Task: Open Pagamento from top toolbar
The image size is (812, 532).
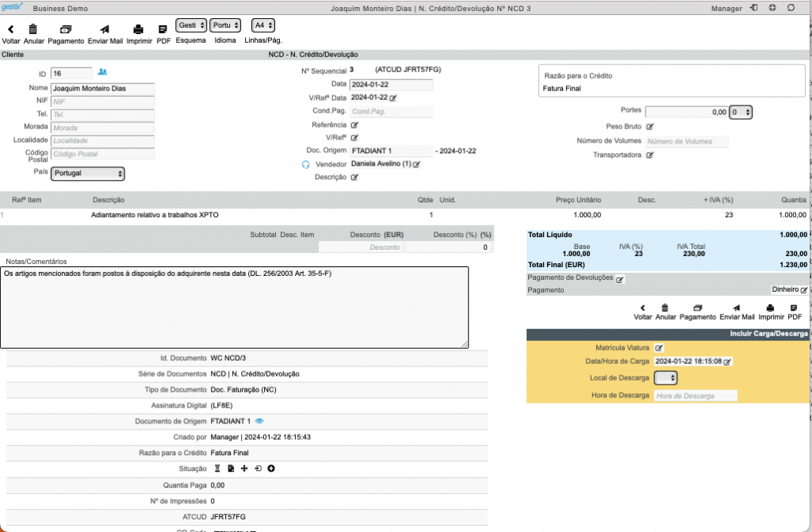Action: 66,29
